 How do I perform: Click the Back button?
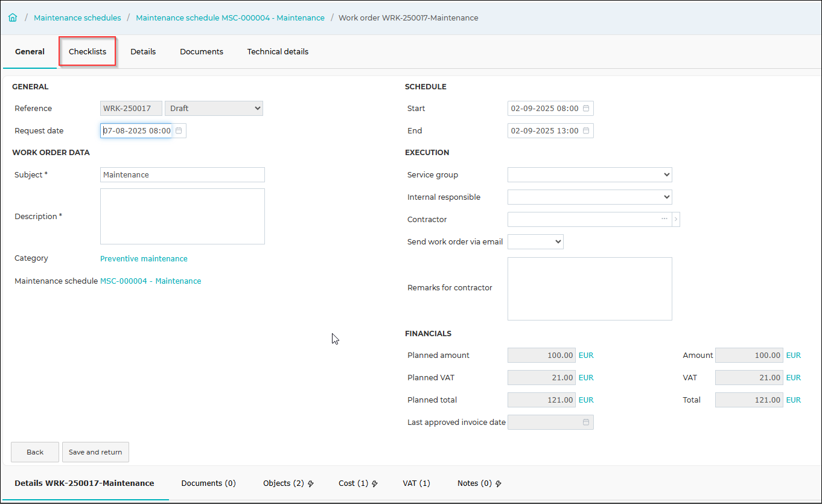point(35,452)
